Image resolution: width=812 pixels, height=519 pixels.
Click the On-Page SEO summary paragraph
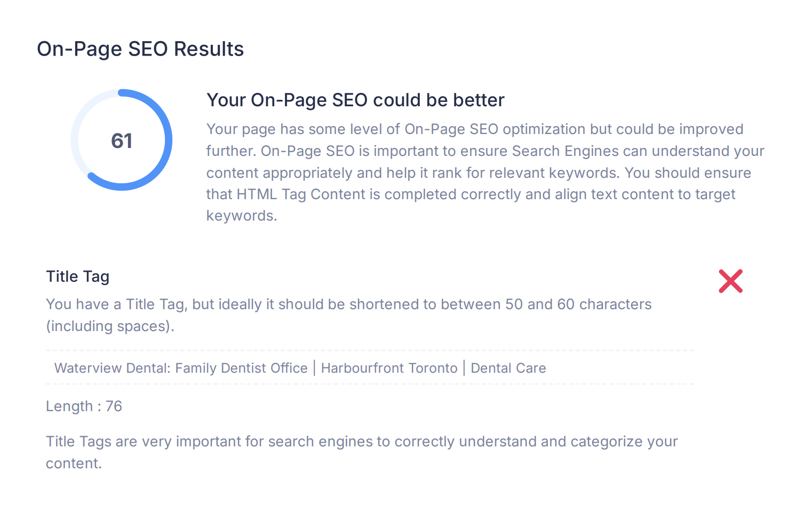click(485, 172)
